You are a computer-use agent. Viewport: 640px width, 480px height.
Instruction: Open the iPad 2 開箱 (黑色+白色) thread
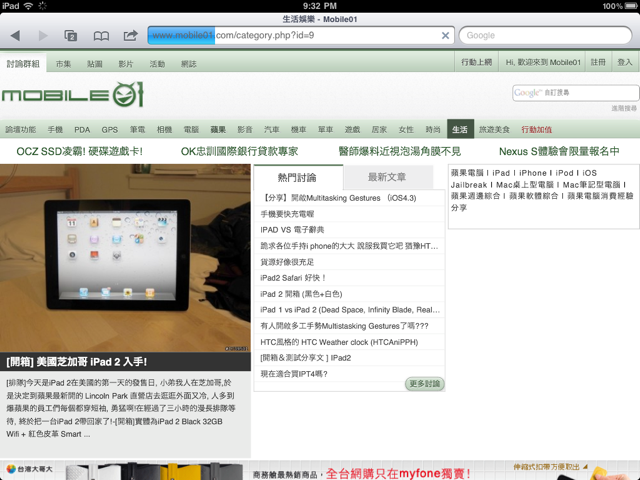[301, 294]
